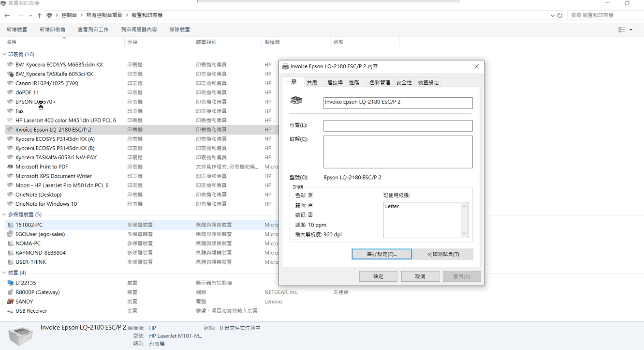Click the EGOUser (ego-sales) device icon

(11, 234)
